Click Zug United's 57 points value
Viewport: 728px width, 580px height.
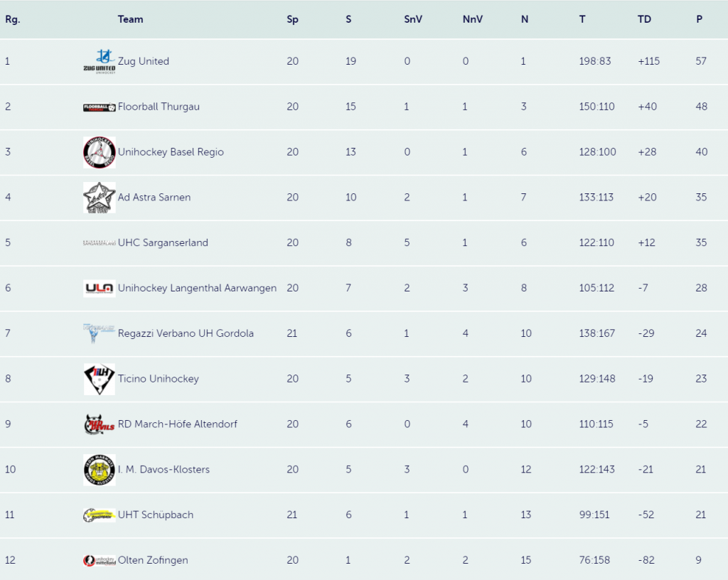click(701, 61)
